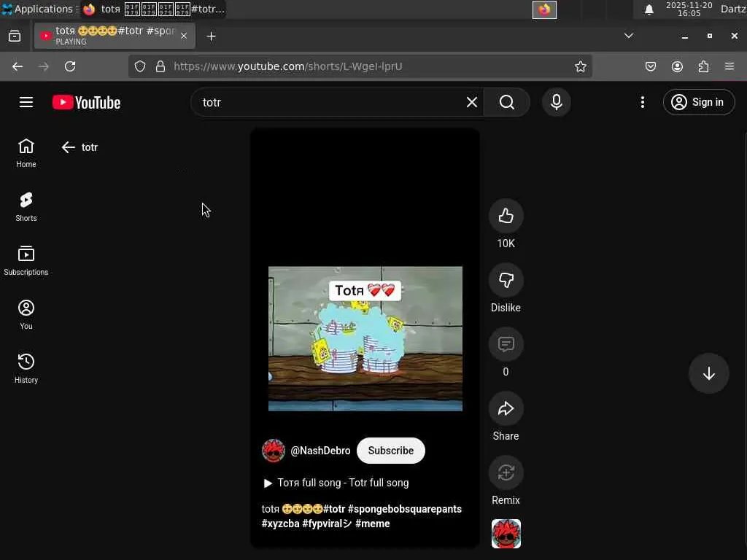
Task: Open YouTube settings three-dot menu
Action: pos(642,102)
